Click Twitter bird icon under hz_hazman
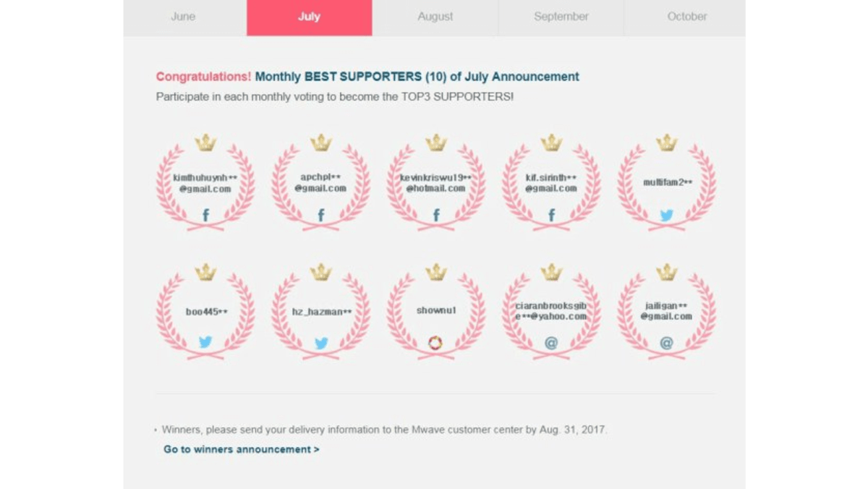868x489 pixels. point(321,343)
